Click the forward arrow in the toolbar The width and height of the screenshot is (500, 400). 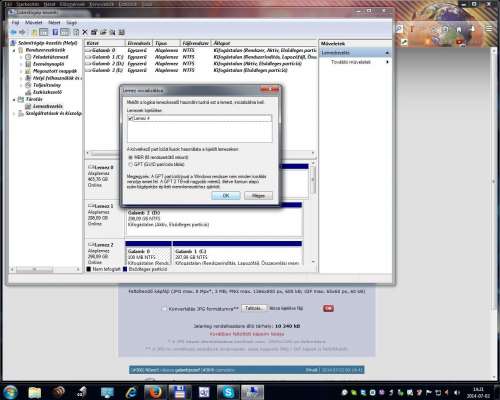pos(22,32)
